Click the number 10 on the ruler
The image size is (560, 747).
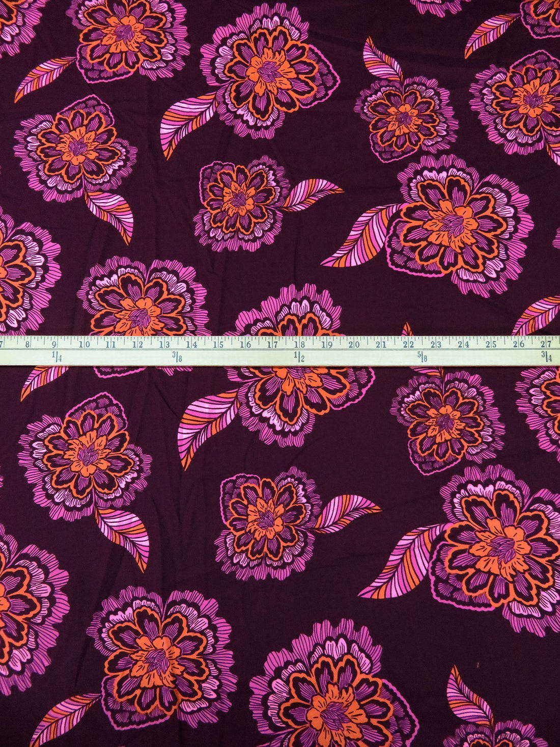point(83,344)
